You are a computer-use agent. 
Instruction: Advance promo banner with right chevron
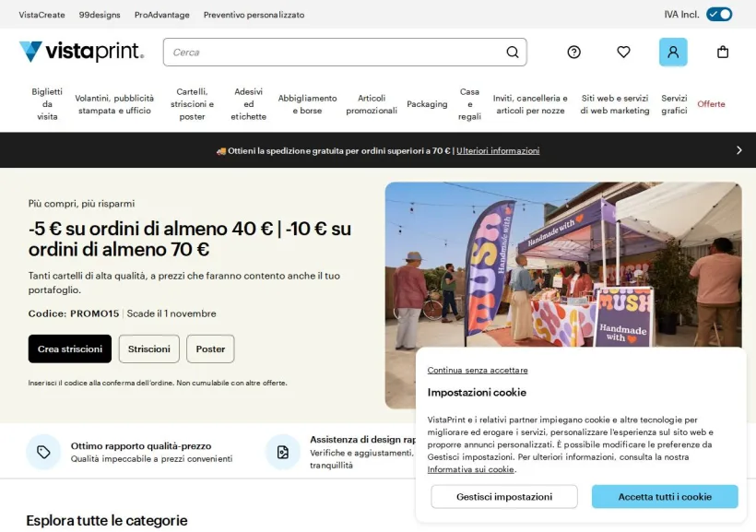point(739,150)
